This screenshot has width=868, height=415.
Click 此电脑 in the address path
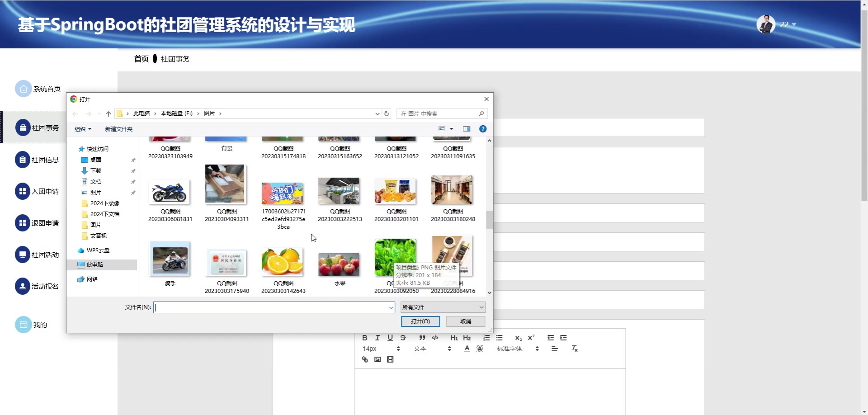(x=142, y=113)
